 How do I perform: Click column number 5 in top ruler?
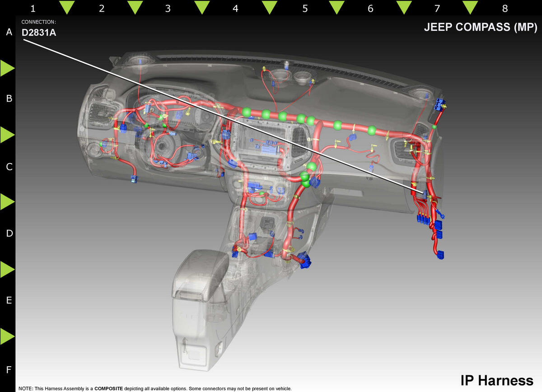click(x=305, y=8)
